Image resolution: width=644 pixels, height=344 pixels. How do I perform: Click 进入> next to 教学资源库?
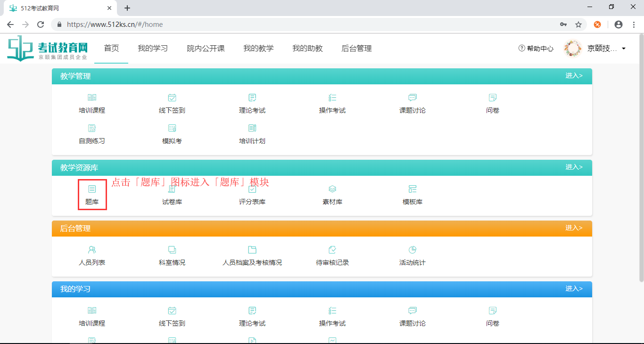575,167
